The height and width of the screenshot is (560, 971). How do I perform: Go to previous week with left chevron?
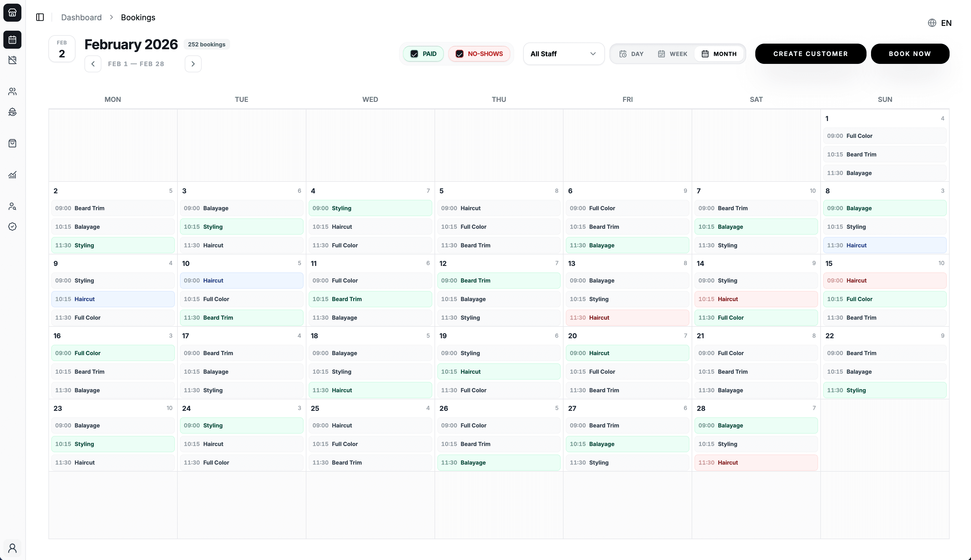pos(93,64)
